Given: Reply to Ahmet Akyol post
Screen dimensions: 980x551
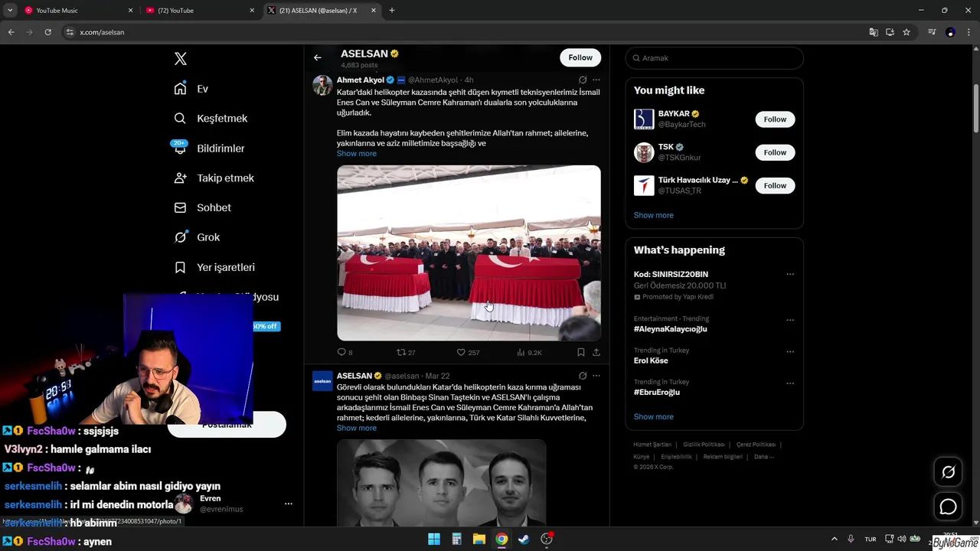Looking at the screenshot, I should point(345,352).
